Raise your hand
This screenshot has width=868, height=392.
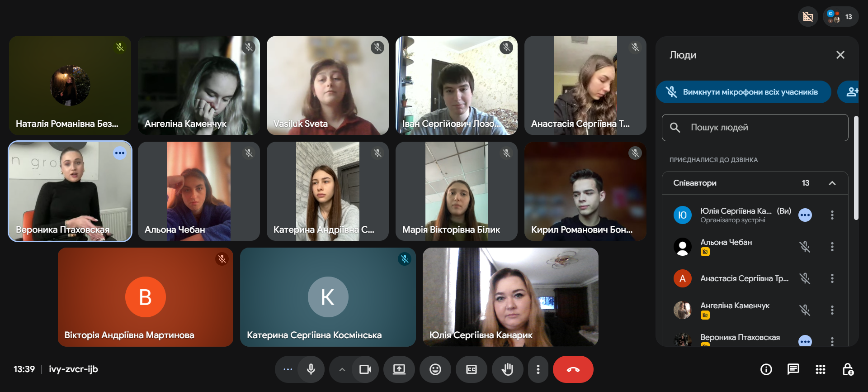508,369
